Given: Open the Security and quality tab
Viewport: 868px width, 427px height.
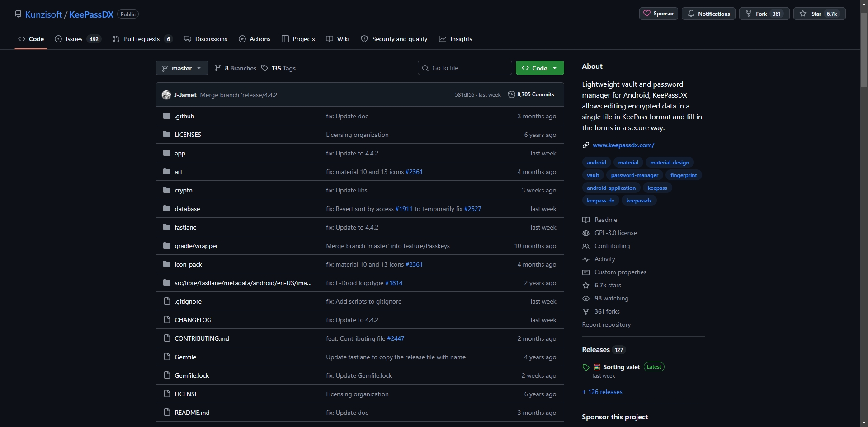Looking at the screenshot, I should coord(394,39).
